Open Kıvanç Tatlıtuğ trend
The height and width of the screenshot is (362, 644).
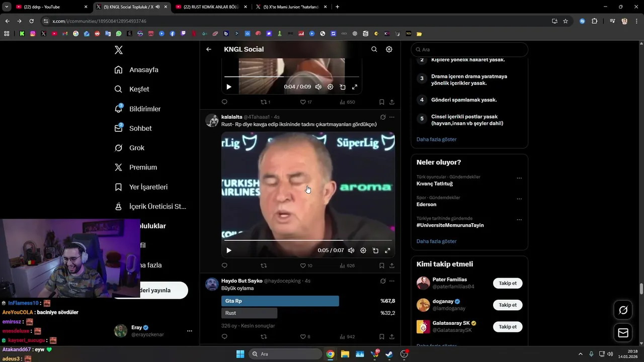point(435,184)
